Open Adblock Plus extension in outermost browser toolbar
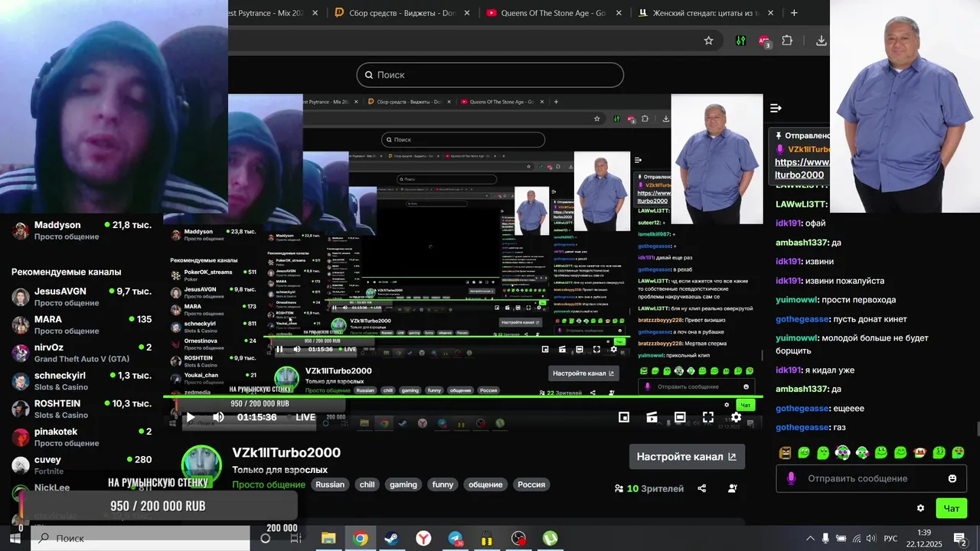 tap(764, 41)
